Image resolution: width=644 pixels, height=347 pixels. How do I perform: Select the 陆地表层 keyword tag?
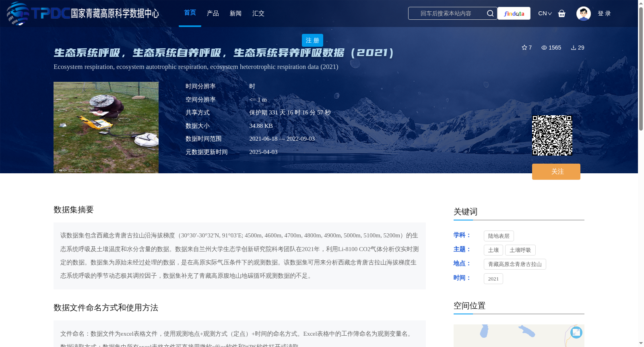click(x=499, y=236)
